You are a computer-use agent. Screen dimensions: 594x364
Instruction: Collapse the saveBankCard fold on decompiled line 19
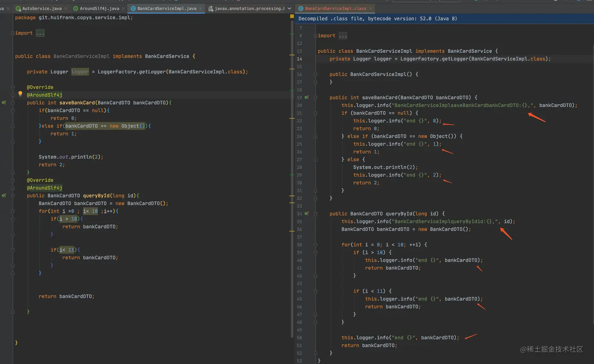point(315,97)
